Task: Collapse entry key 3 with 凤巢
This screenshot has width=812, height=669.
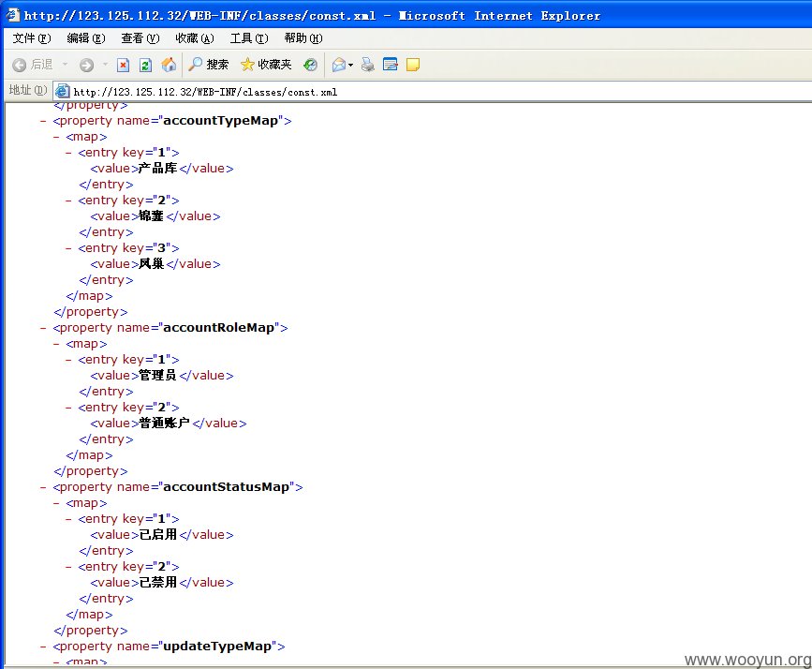Action: pyautogui.click(x=68, y=248)
